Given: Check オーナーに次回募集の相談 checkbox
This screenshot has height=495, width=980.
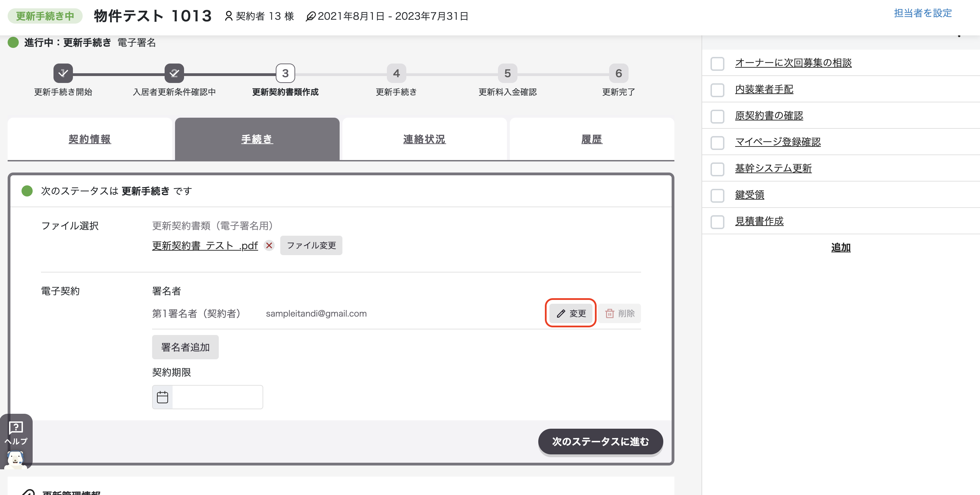Looking at the screenshot, I should coord(717,64).
